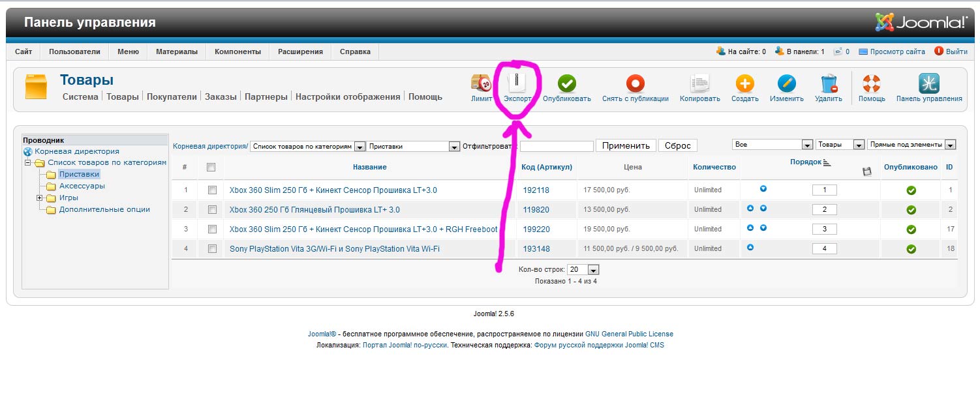
Task: Click the Копировать toolbar icon
Action: pyautogui.click(x=700, y=83)
